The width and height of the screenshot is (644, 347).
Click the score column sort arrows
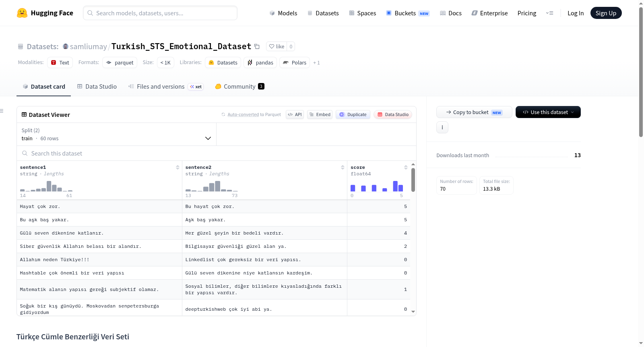tap(406, 167)
